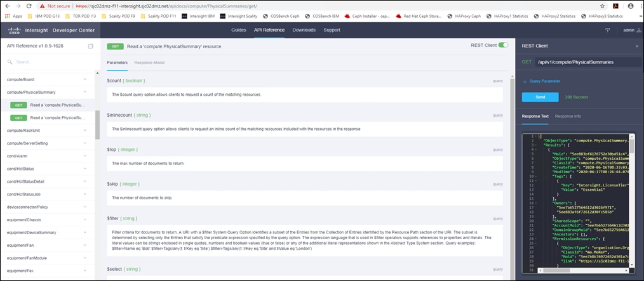This screenshot has height=281, width=644.
Task: Open the Ceph Installer bookmark
Action: click(368, 16)
